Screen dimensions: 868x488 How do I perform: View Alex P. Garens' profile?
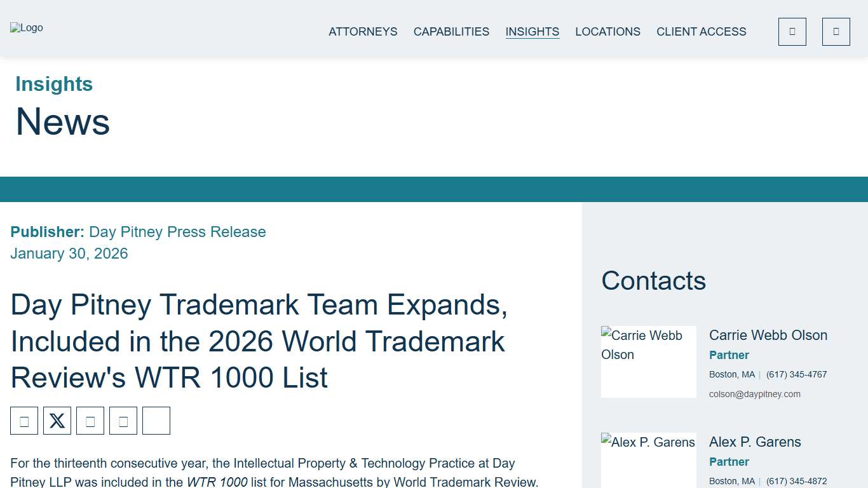[755, 442]
